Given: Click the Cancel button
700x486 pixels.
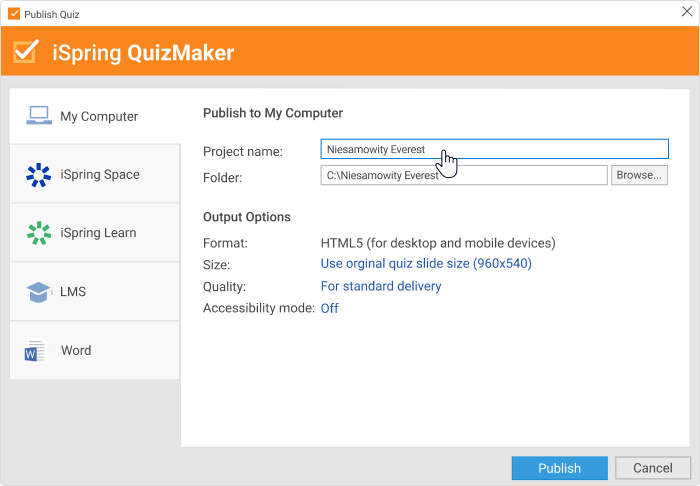Looking at the screenshot, I should coord(653,468).
